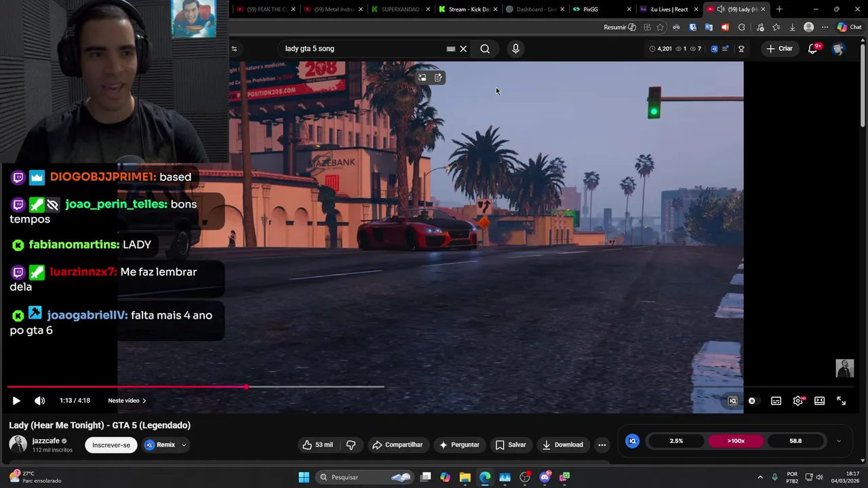Click the taskbar Pesquisar search box
Viewport: 868px width, 488px height.
(x=365, y=477)
